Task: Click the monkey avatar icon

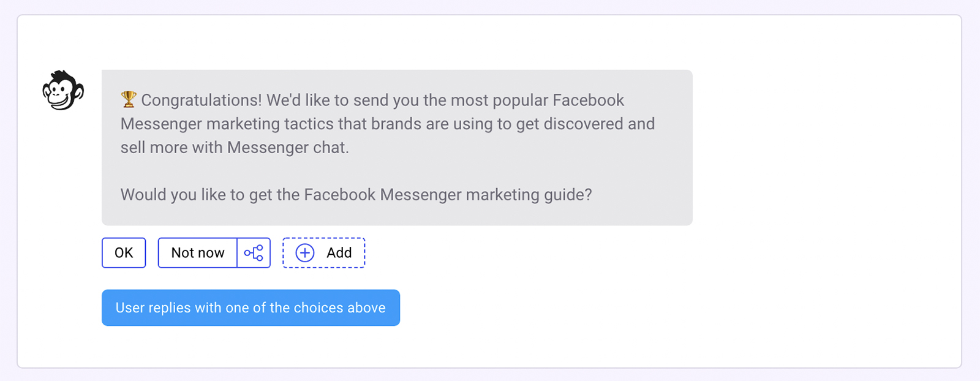Action: click(x=62, y=91)
